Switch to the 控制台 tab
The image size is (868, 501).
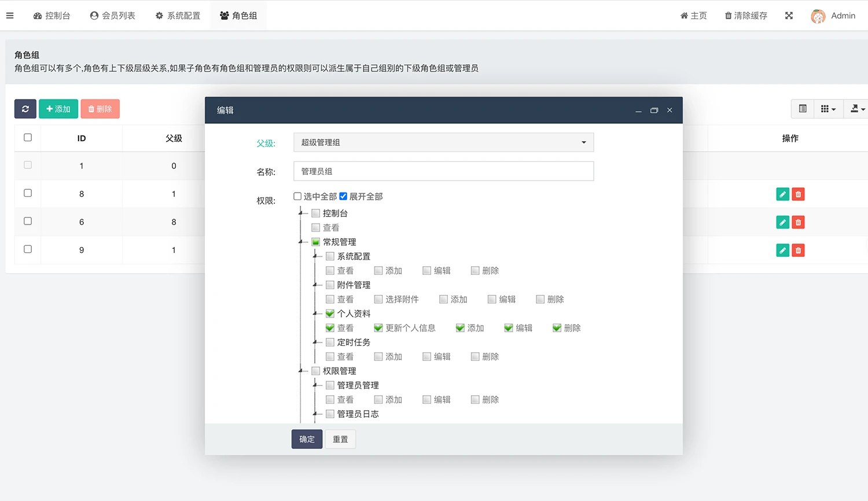click(52, 16)
